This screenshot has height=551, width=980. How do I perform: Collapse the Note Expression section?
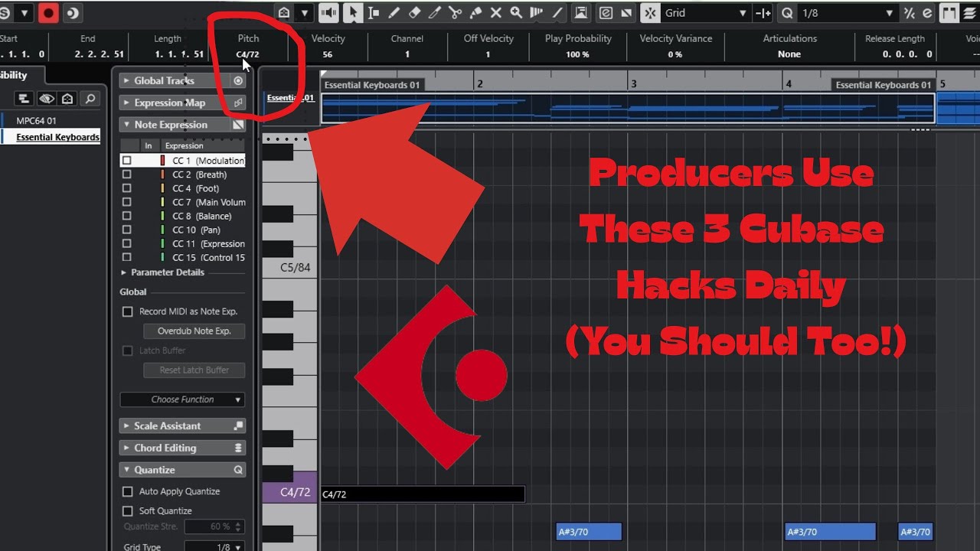click(126, 125)
